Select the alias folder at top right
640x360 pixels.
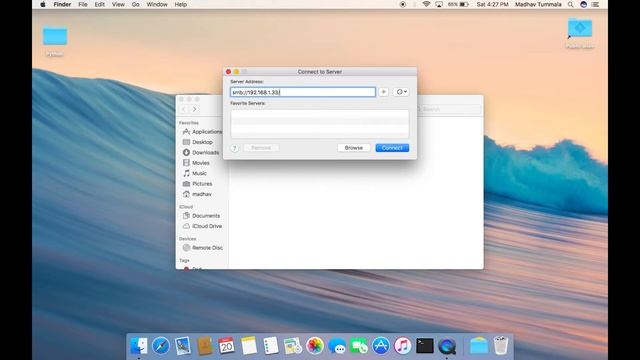tap(580, 28)
